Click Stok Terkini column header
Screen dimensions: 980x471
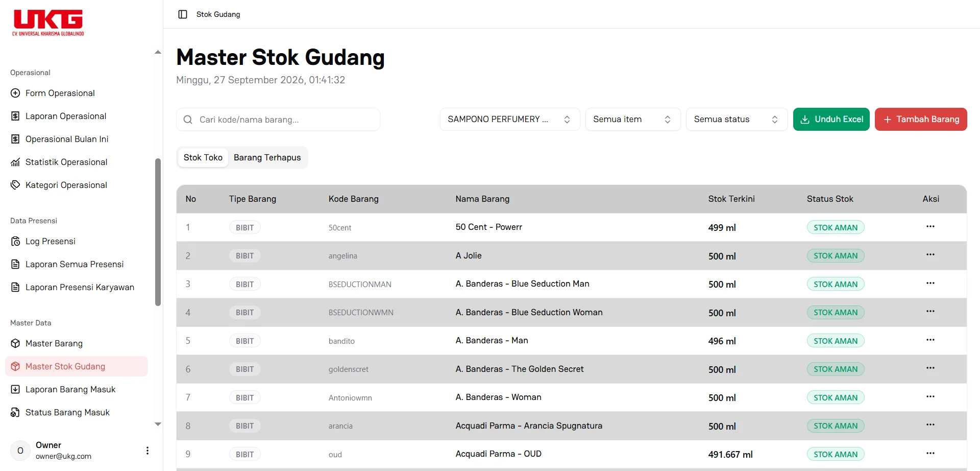pyautogui.click(x=731, y=199)
